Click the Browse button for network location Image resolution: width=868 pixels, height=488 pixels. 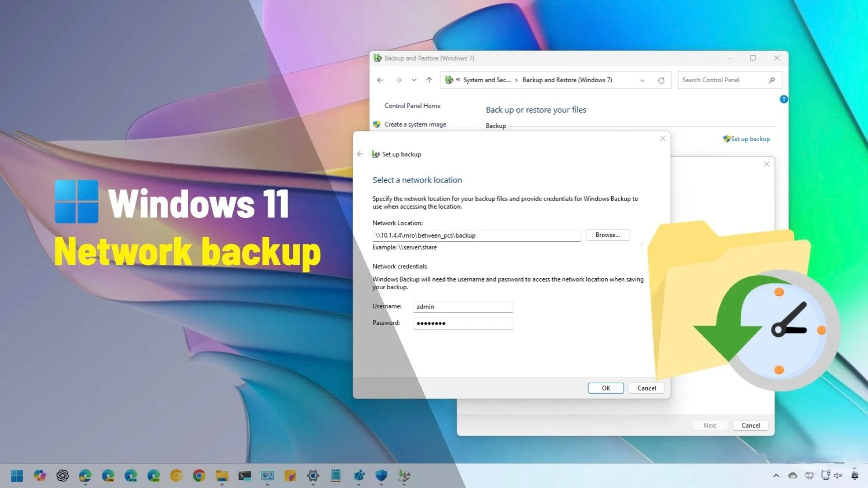pos(608,235)
